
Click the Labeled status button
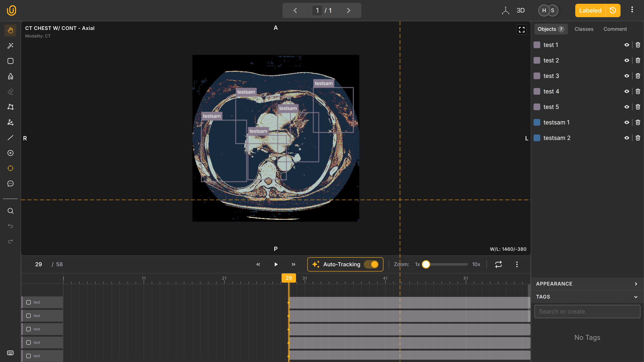[590, 10]
